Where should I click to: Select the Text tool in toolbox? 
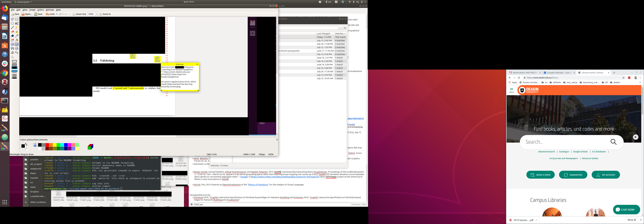[x=17, y=23]
